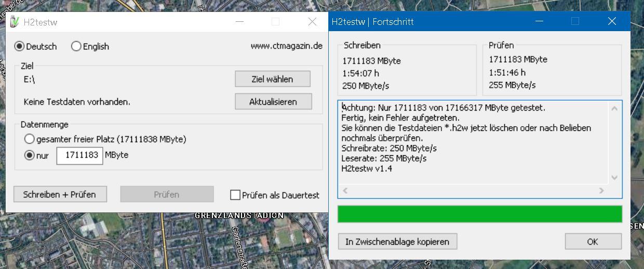Click the 'H2testw v1.4' log line
This screenshot has width=644, height=269.
(367, 168)
